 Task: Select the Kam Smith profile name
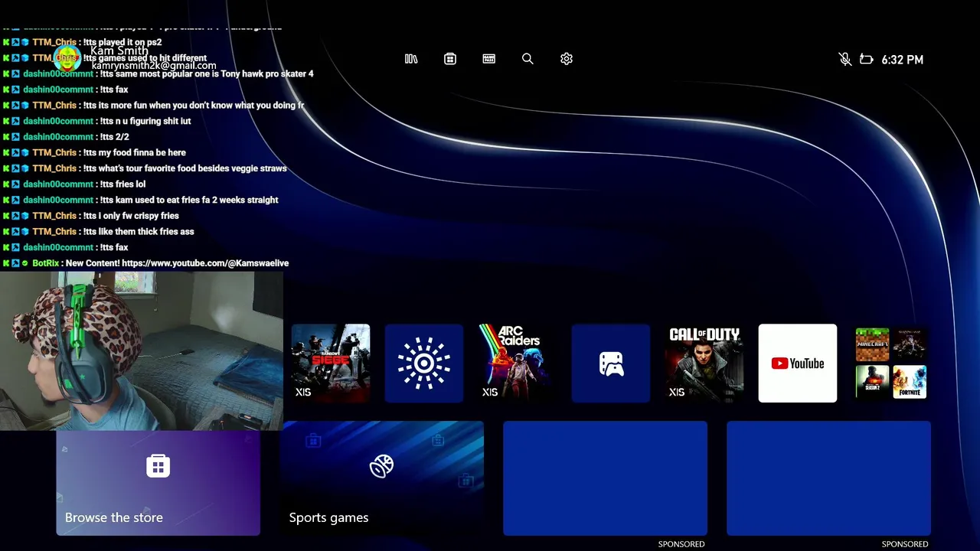(119, 51)
